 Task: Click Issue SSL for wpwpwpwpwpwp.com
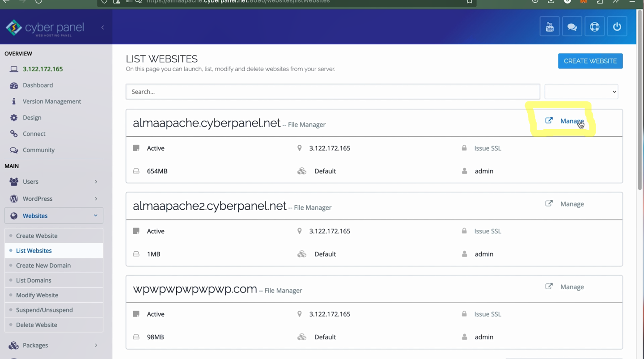pos(487,314)
